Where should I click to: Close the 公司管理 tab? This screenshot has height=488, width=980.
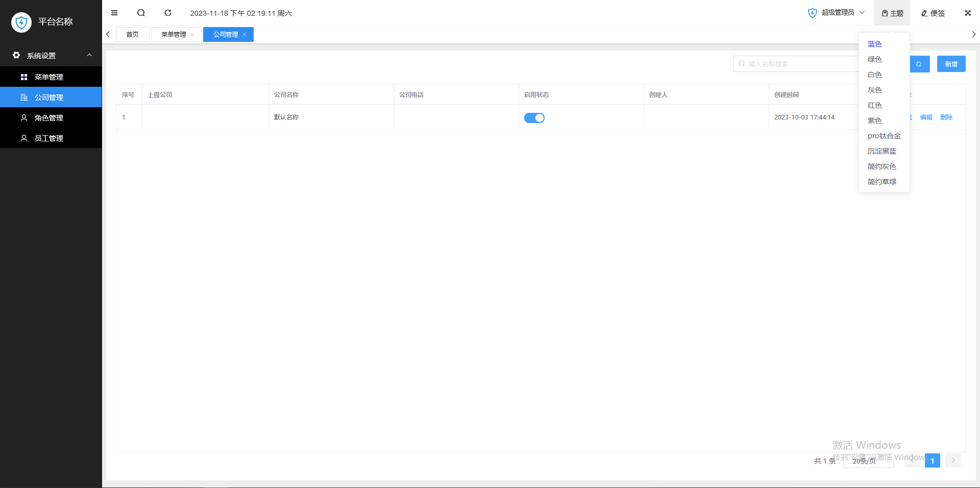tap(244, 34)
